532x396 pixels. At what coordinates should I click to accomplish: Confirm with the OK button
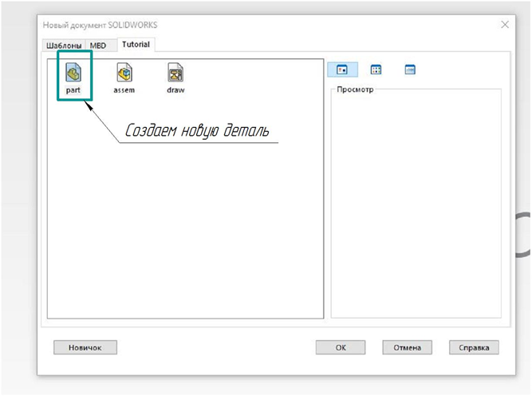click(x=341, y=347)
